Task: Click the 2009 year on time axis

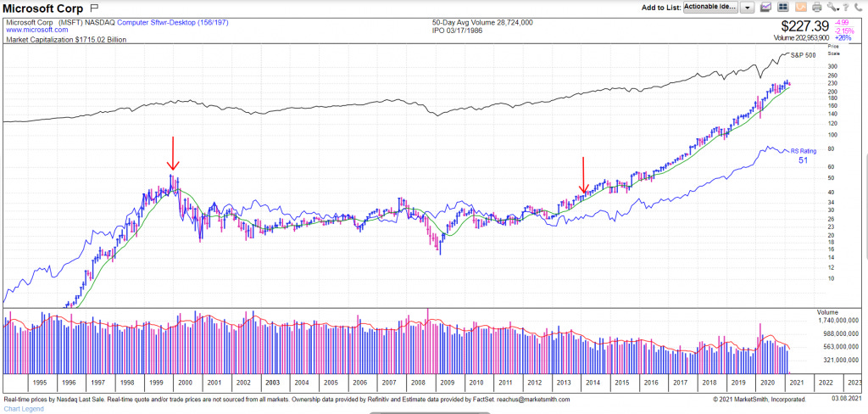Action: tap(448, 383)
